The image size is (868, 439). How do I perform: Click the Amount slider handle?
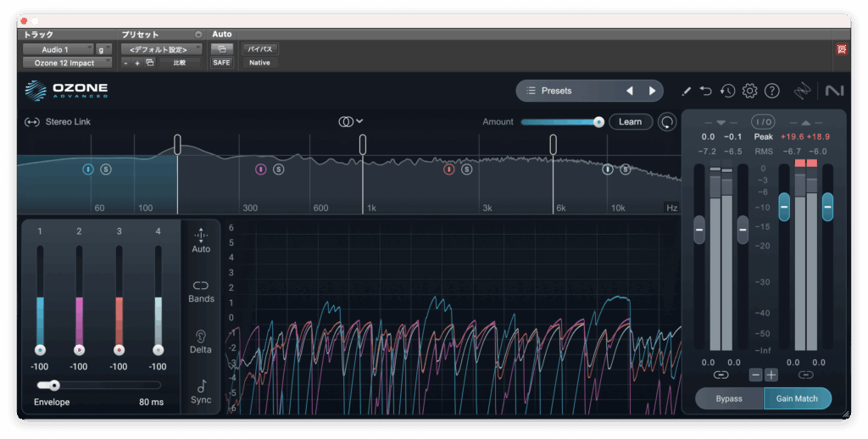click(598, 122)
